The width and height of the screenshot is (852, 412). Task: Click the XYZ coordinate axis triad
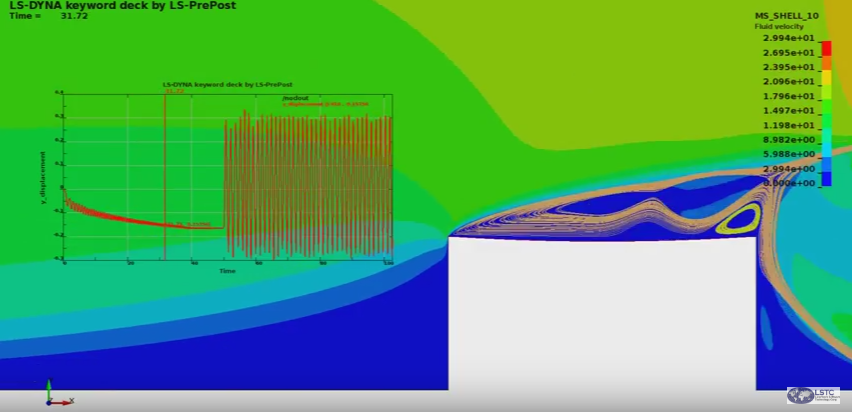coord(54,395)
